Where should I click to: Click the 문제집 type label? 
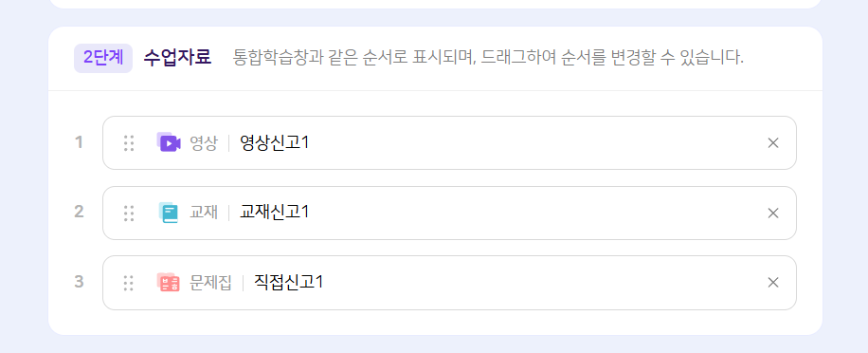tap(211, 283)
